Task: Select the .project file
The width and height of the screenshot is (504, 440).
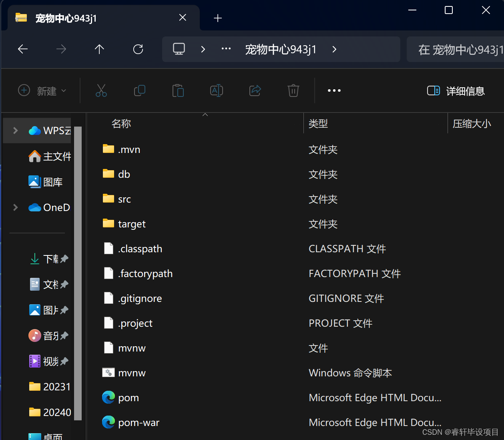Action: click(x=128, y=323)
